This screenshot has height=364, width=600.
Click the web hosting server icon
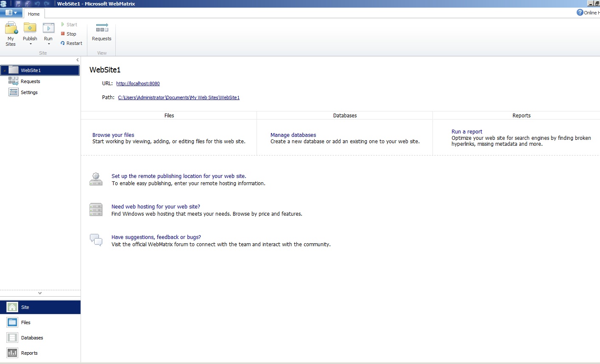click(x=96, y=209)
